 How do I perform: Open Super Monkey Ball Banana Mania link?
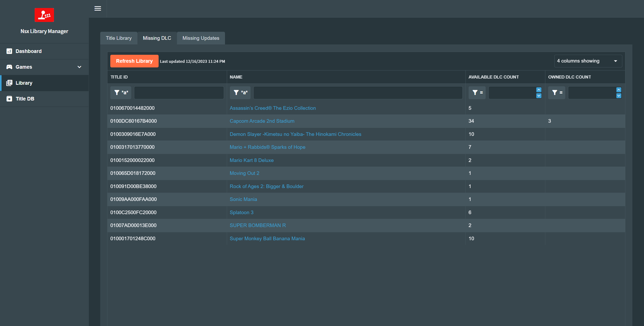(x=267, y=239)
